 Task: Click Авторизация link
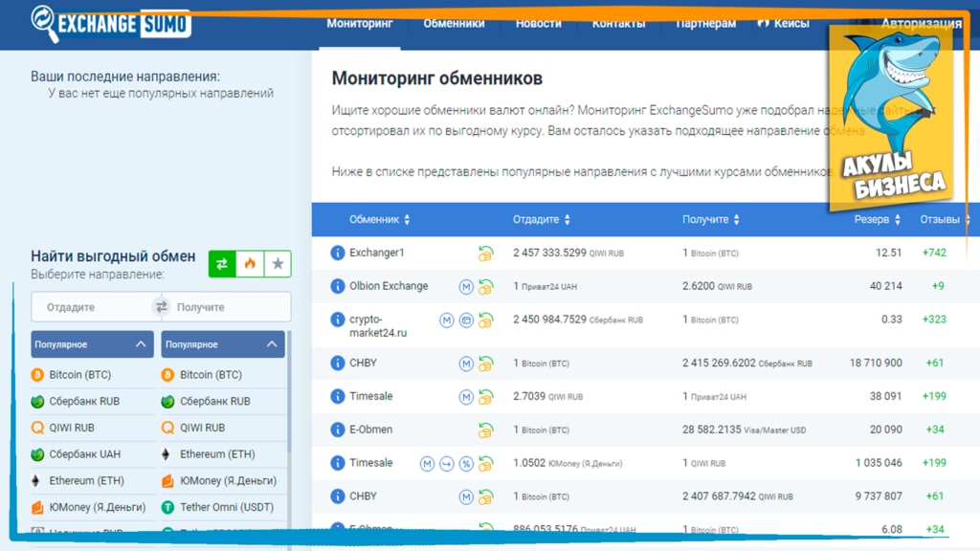(x=922, y=24)
